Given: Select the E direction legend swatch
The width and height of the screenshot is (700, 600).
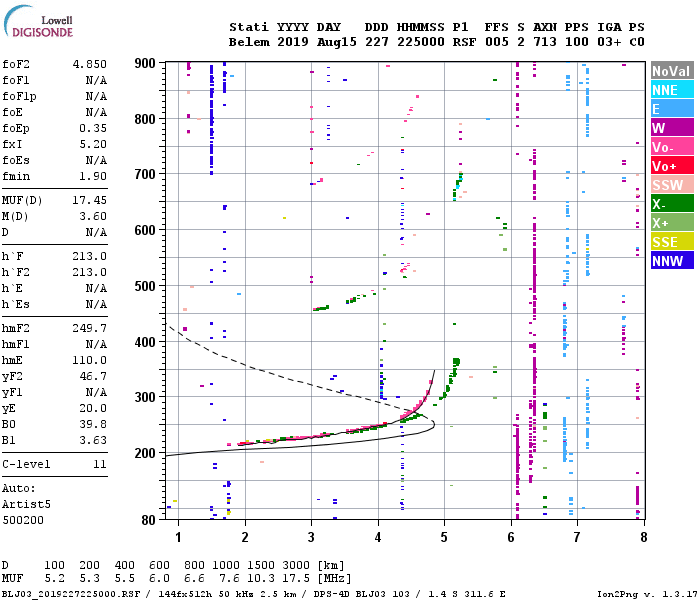Looking at the screenshot, I should (672, 109).
